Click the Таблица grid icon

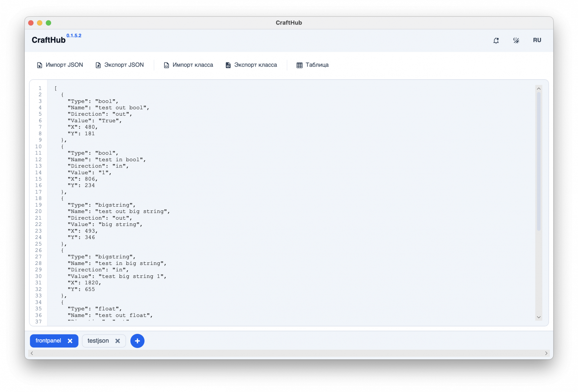[x=299, y=65]
